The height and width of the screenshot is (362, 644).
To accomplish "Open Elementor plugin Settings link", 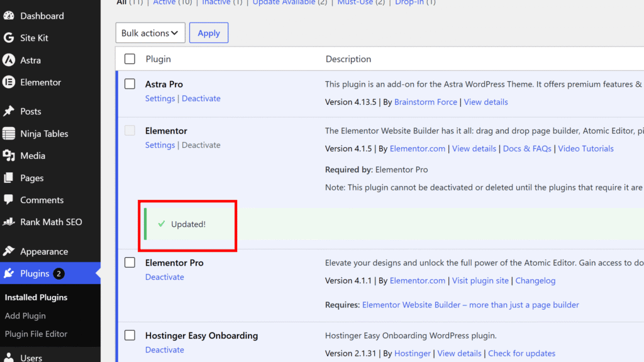I will [x=160, y=145].
